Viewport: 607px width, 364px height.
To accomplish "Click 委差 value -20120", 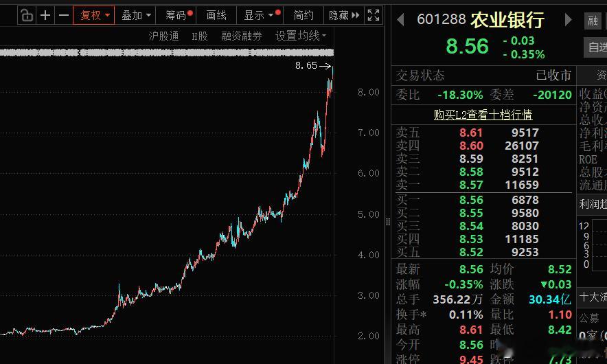I will pyautogui.click(x=552, y=95).
